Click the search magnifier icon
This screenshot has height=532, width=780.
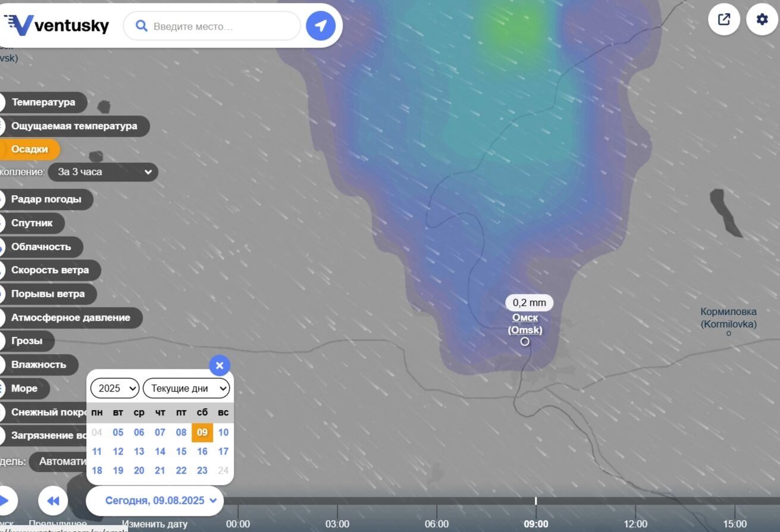tap(142, 26)
